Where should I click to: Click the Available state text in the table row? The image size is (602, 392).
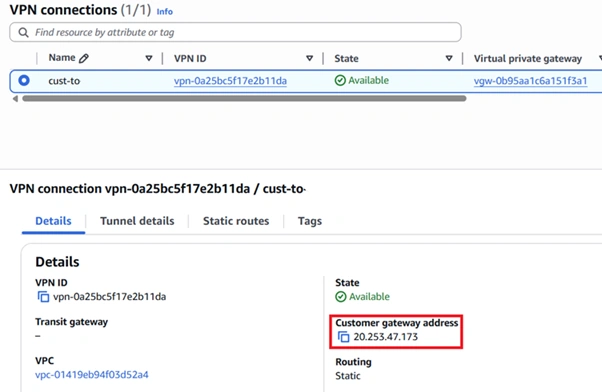pos(369,81)
